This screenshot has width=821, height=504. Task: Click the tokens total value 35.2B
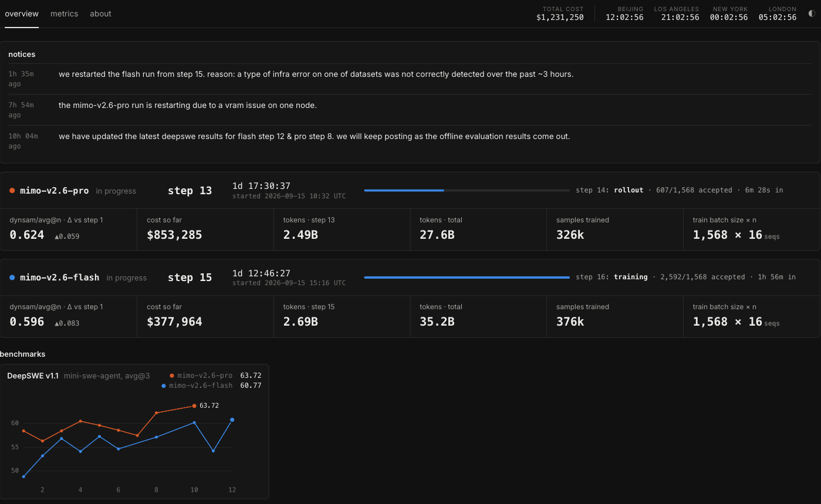point(437,322)
